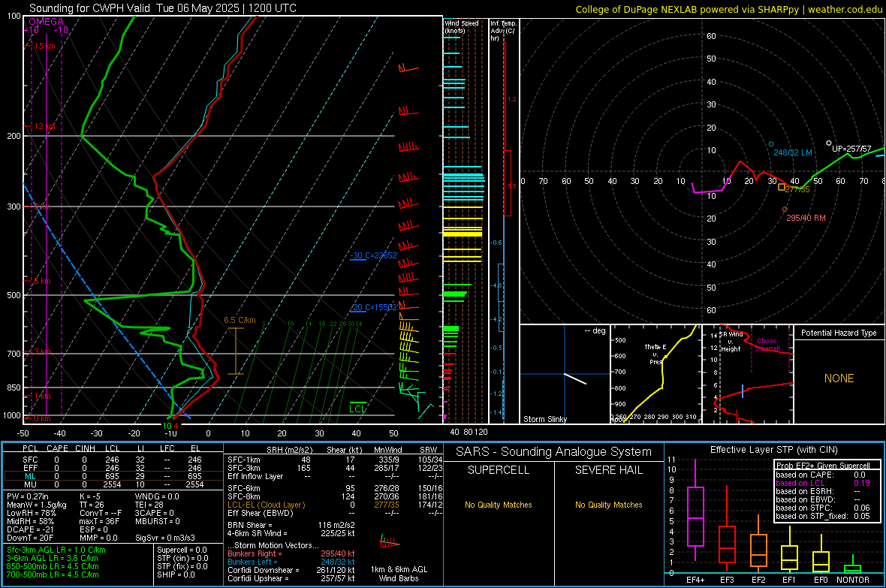Click the OMEGA label
The width and height of the screenshot is (886, 588).
(x=46, y=22)
